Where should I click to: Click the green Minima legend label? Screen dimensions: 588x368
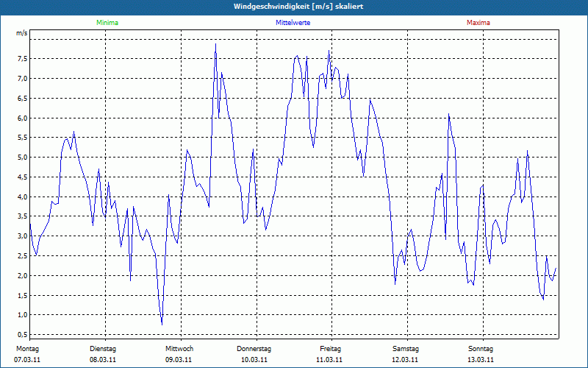107,23
